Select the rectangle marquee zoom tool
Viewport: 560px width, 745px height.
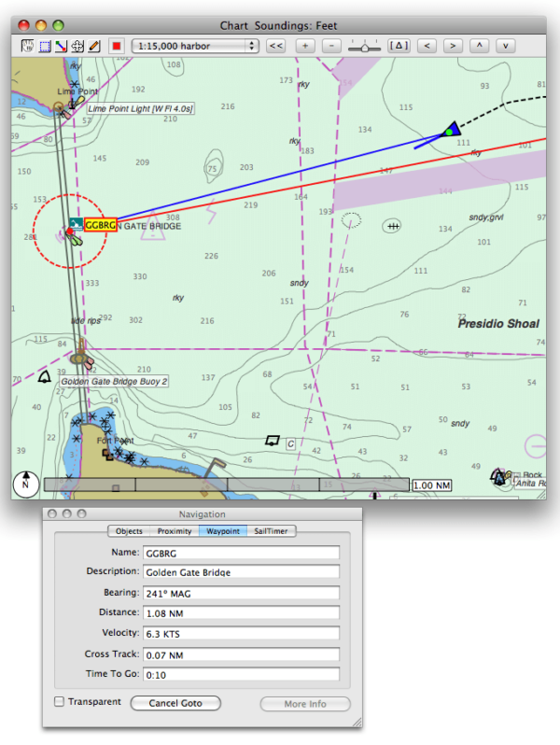[43, 45]
